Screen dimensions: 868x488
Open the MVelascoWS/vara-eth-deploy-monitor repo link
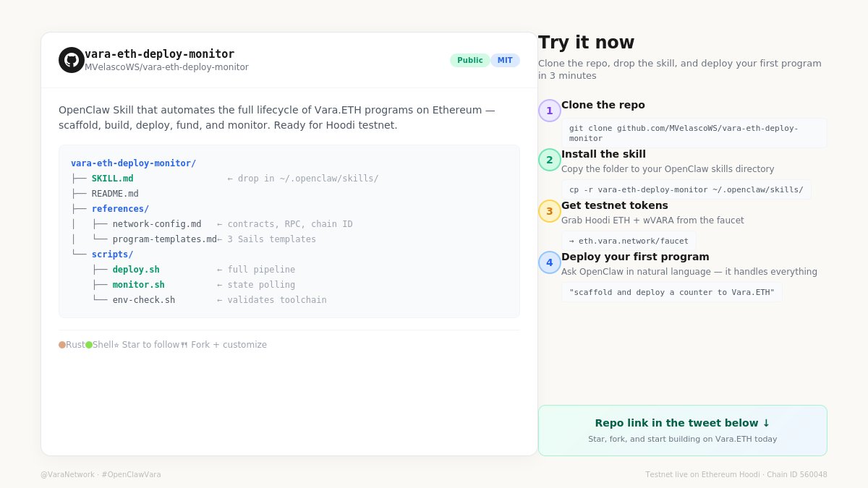(166, 67)
